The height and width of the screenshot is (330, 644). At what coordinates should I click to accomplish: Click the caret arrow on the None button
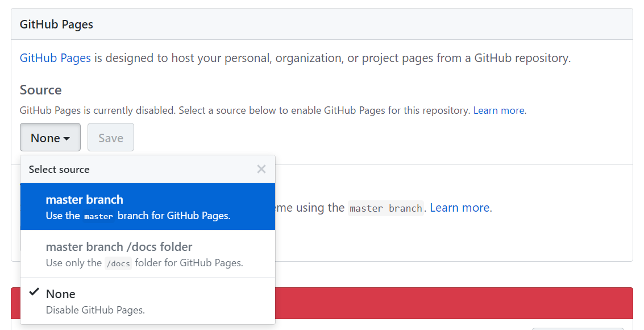click(67, 138)
